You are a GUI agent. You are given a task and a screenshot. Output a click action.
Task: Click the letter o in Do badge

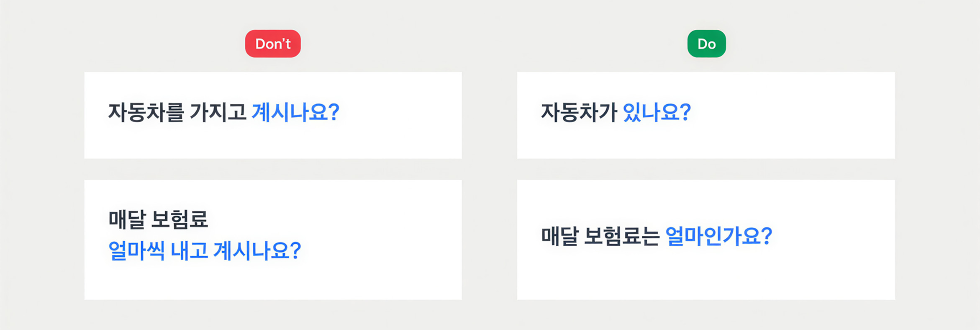(711, 44)
